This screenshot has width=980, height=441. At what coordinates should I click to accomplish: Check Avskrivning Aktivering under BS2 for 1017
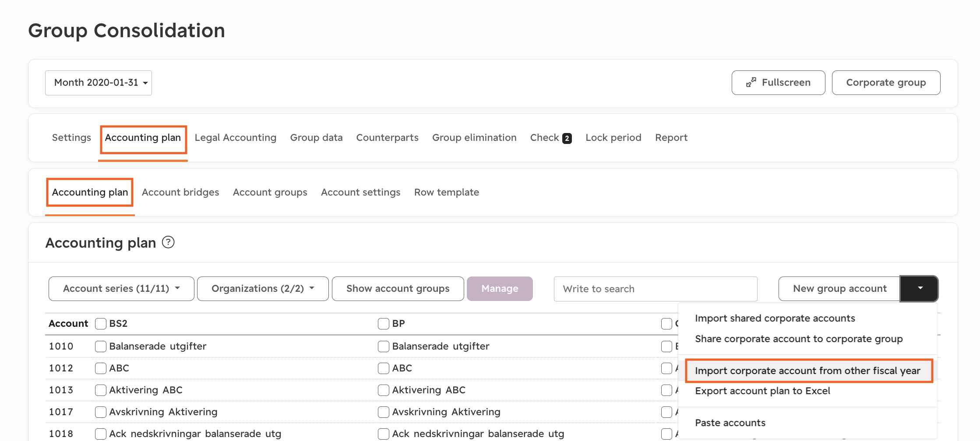[101, 412]
